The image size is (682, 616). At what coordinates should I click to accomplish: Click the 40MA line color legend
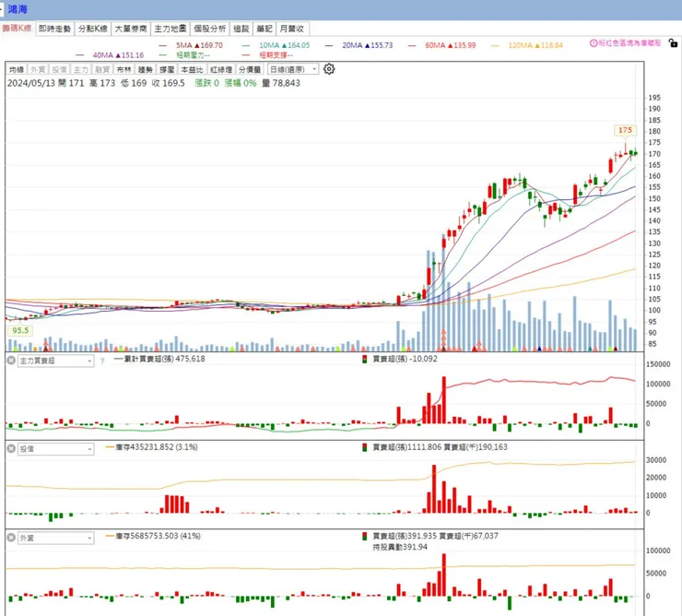point(79,55)
